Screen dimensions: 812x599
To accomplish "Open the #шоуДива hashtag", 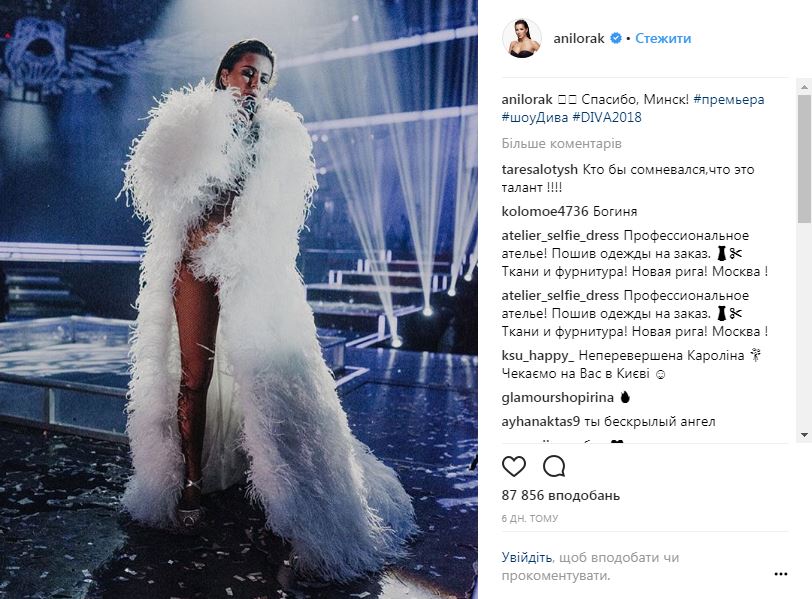I will (x=535, y=117).
